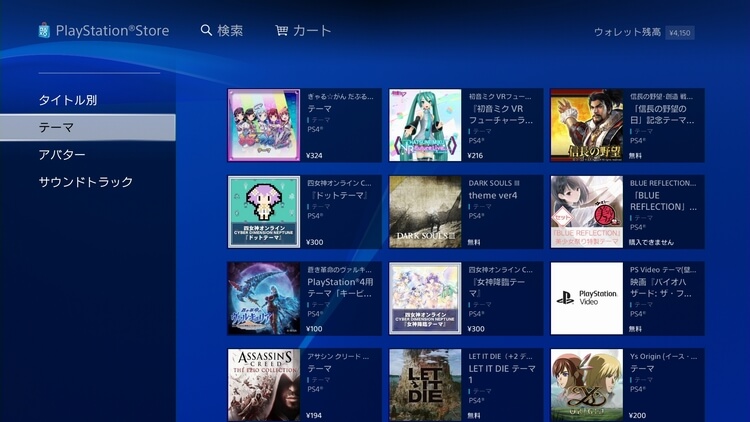The width and height of the screenshot is (750, 422).
Task: Click the search magnifier icon
Action: [x=206, y=31]
